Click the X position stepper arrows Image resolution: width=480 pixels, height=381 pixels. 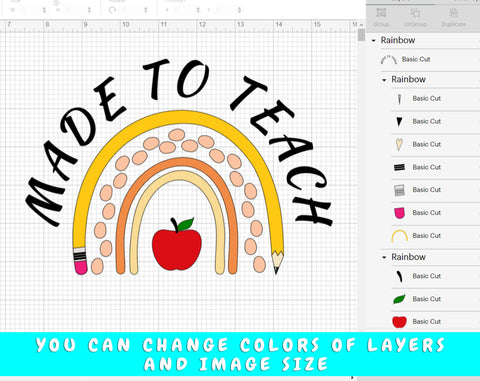click(x=198, y=10)
